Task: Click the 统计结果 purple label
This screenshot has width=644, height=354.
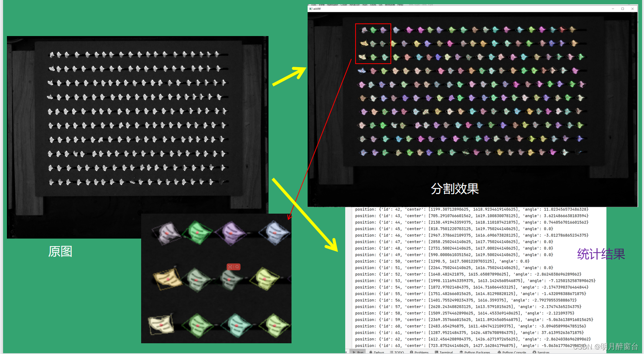Action: click(601, 254)
